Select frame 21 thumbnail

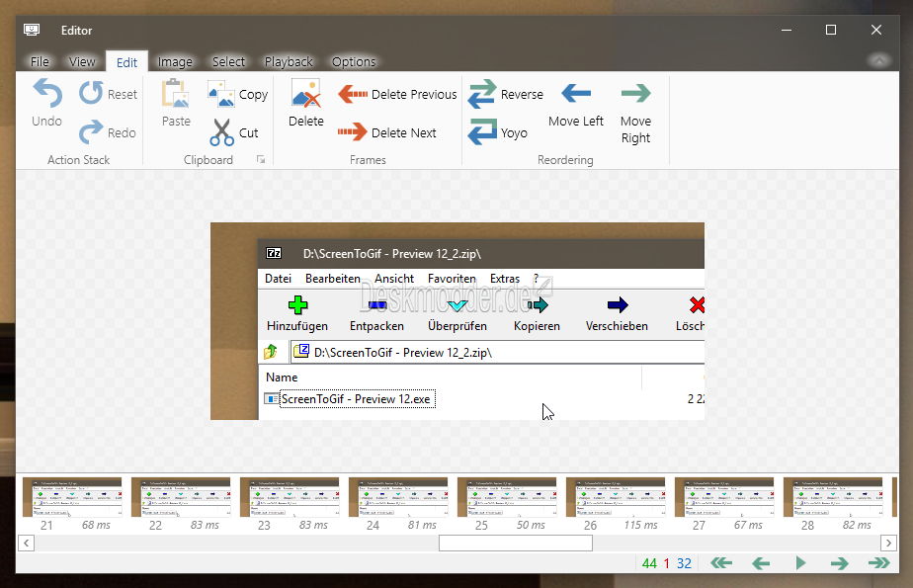pos(72,497)
